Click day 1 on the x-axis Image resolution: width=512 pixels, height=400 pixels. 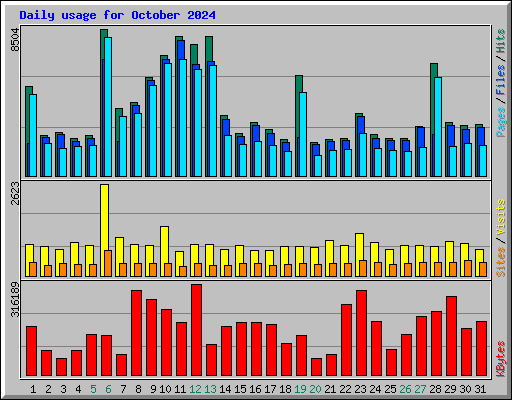(x=33, y=389)
